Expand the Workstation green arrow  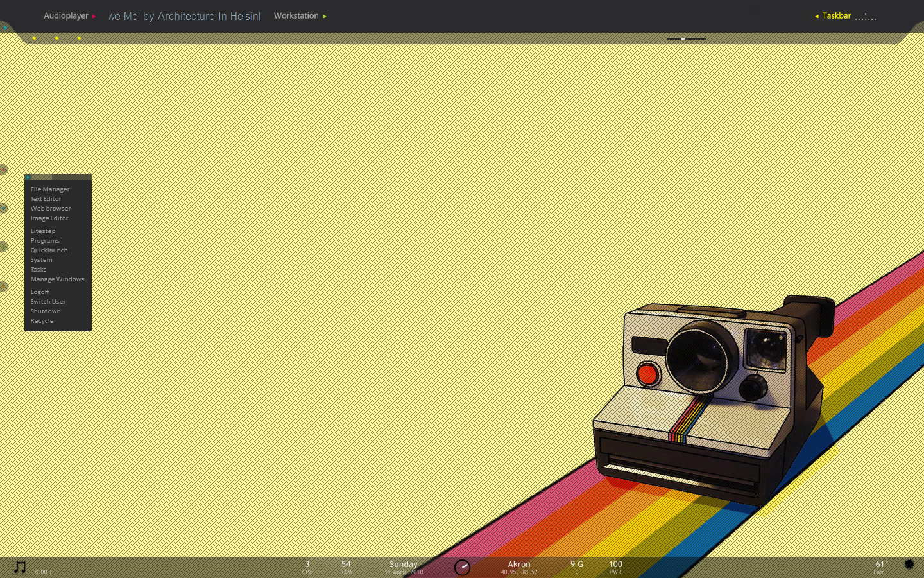pos(325,16)
